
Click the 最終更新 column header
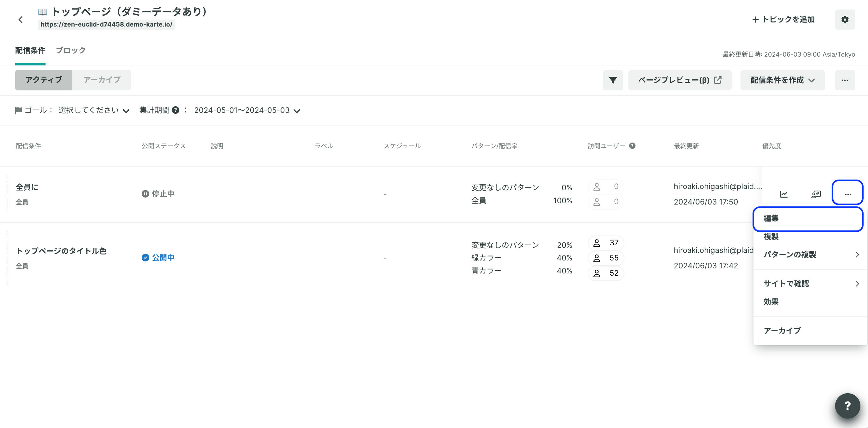[x=686, y=146]
